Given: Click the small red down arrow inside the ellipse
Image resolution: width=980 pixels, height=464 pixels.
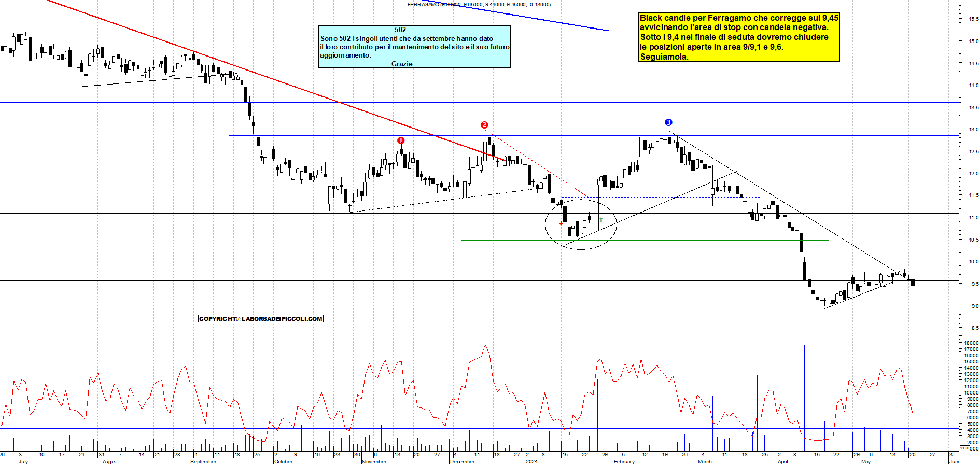Looking at the screenshot, I should (561, 223).
